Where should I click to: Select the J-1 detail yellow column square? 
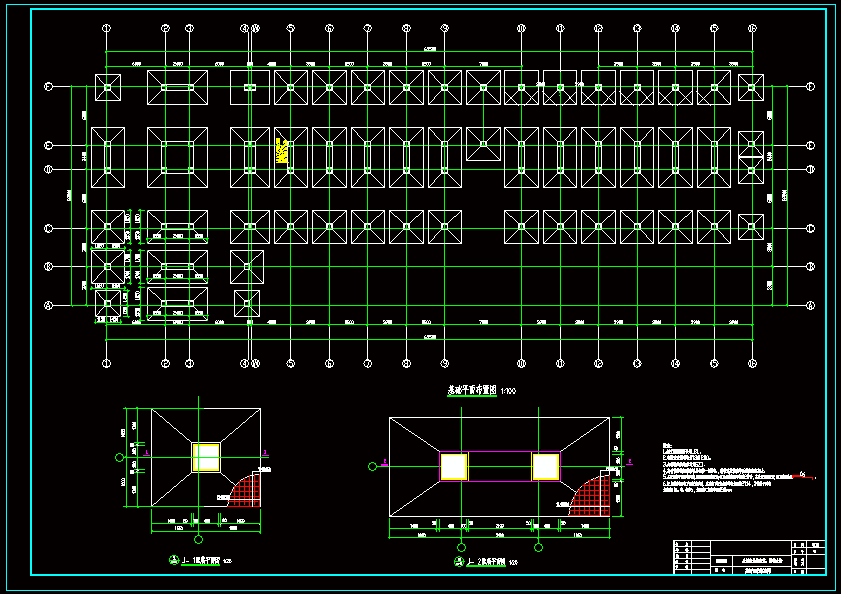(206, 457)
